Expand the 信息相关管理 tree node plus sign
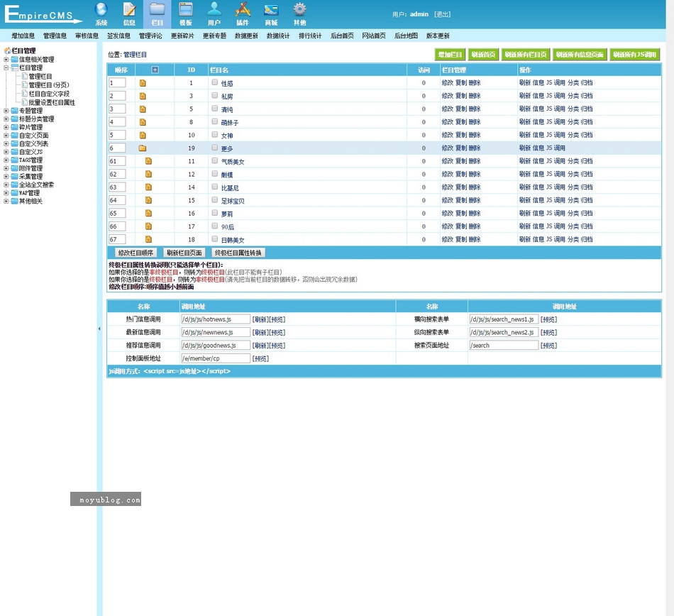This screenshot has width=674, height=616. click(6, 60)
